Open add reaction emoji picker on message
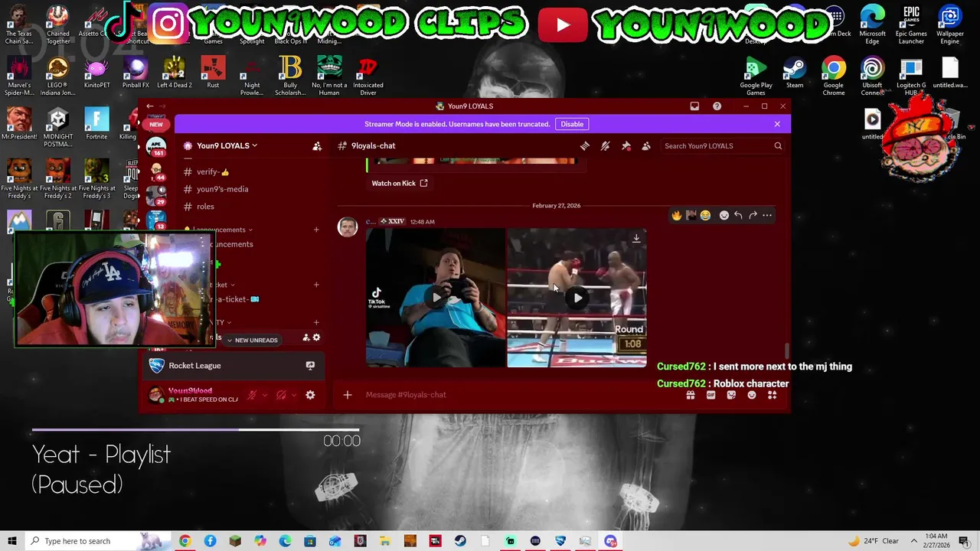 click(724, 215)
